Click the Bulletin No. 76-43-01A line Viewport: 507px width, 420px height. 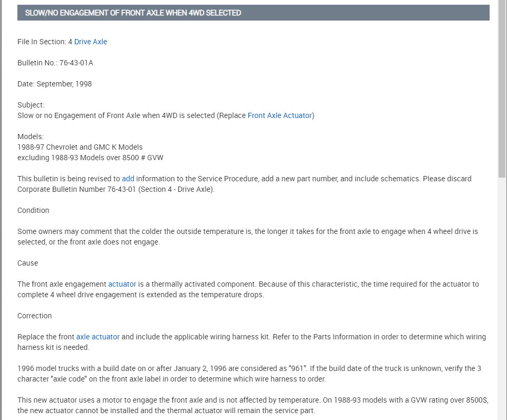click(55, 63)
